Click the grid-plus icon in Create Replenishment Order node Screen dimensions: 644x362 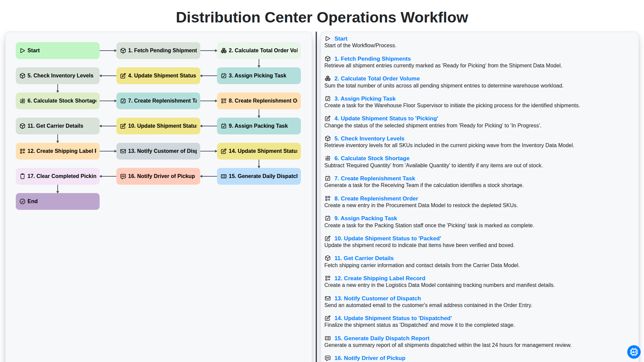pos(224,101)
